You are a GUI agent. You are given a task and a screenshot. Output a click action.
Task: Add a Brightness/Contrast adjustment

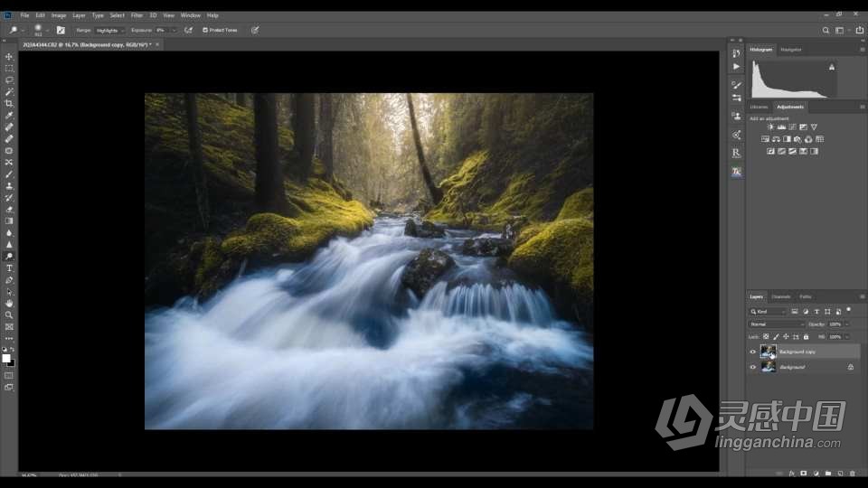point(770,127)
